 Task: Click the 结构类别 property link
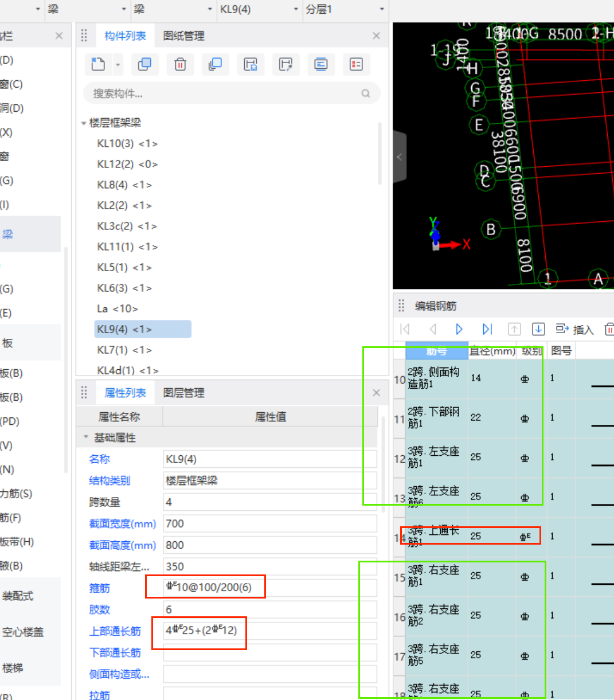click(109, 480)
